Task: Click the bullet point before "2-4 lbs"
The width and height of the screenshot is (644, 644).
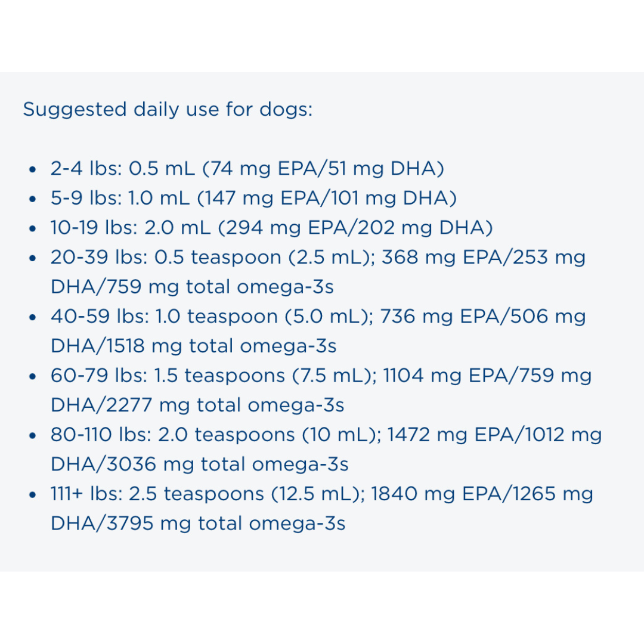Action: coord(33,169)
